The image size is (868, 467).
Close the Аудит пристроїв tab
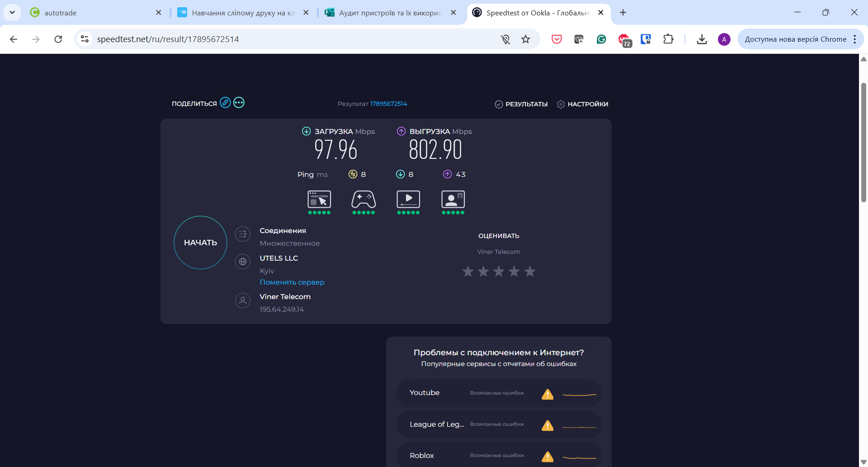pos(453,13)
